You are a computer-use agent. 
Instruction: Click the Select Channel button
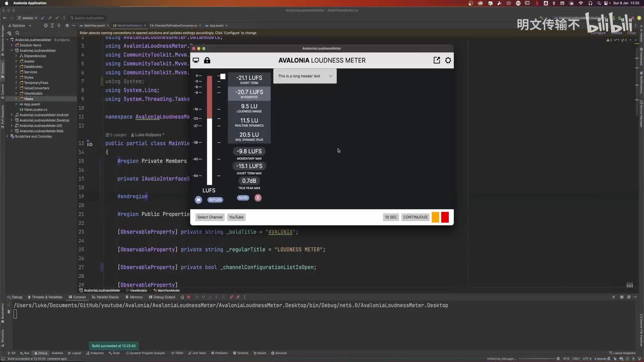(x=210, y=217)
